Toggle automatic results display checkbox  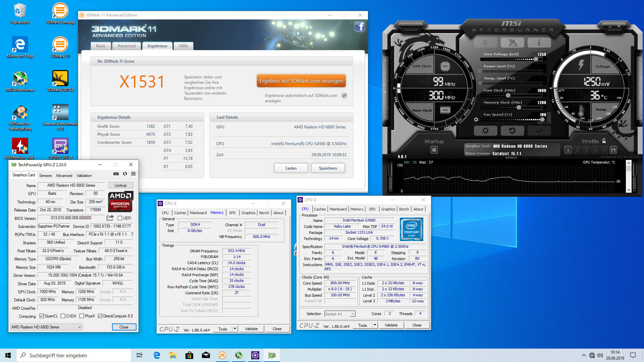pyautogui.click(x=344, y=96)
